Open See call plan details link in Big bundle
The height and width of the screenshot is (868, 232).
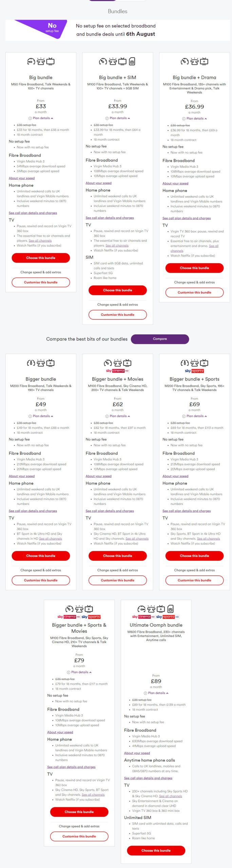(33, 213)
